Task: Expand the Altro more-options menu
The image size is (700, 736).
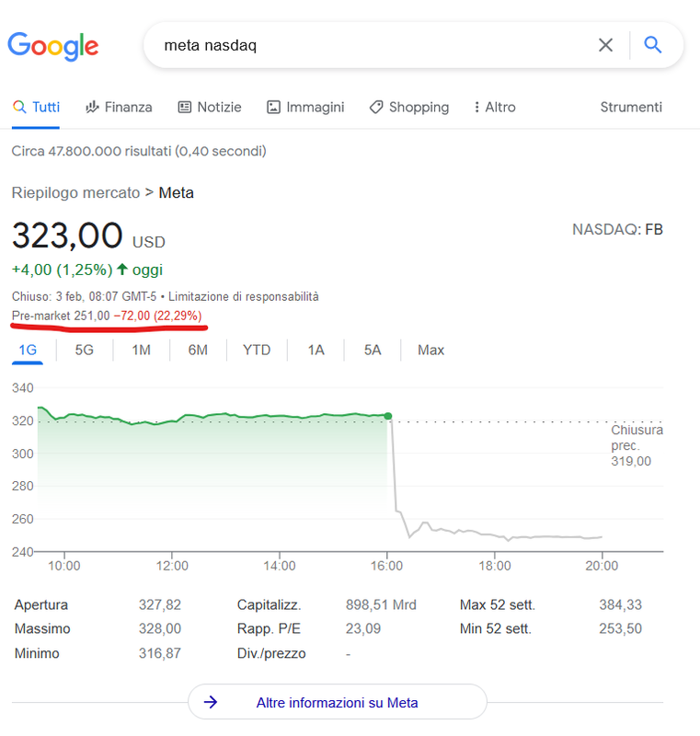Action: (495, 107)
